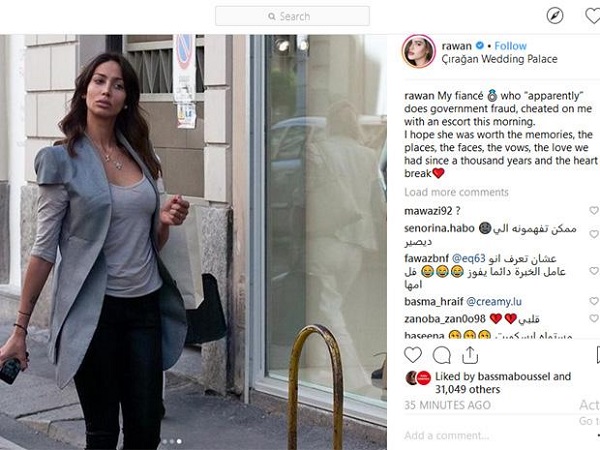
Task: Open @creamy.lu mention link
Action: [x=494, y=302]
